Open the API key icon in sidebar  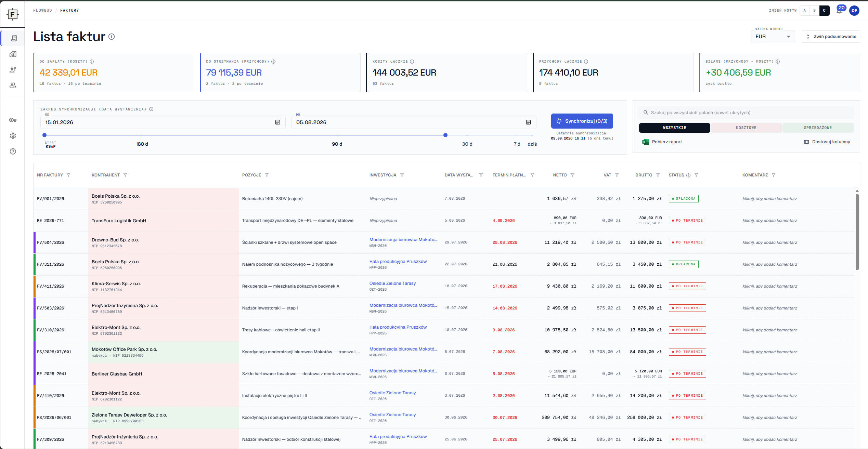13,120
